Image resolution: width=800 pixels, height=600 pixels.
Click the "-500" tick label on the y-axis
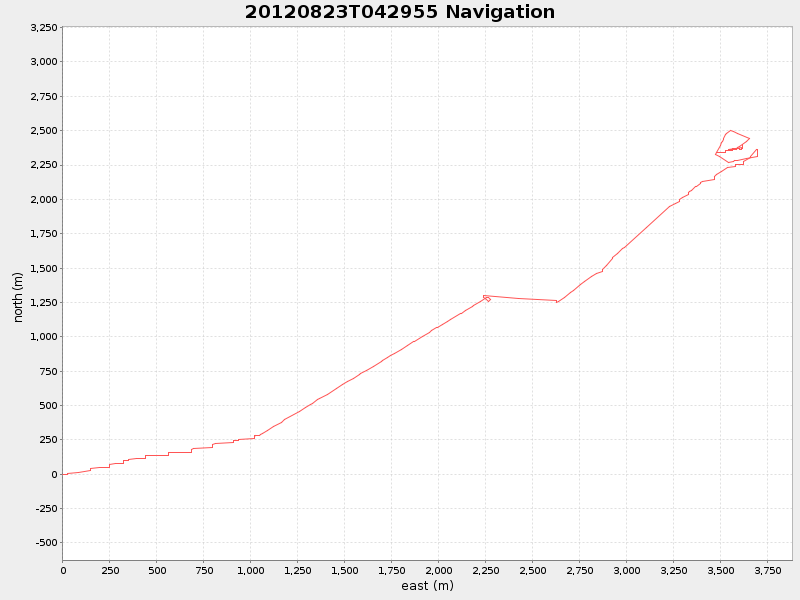[45, 541]
